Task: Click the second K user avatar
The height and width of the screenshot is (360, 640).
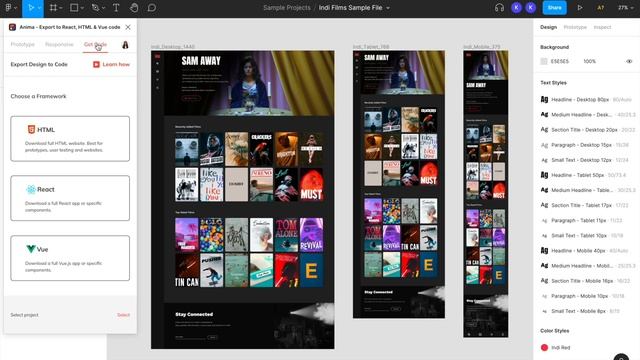Action: pyautogui.click(x=531, y=7)
